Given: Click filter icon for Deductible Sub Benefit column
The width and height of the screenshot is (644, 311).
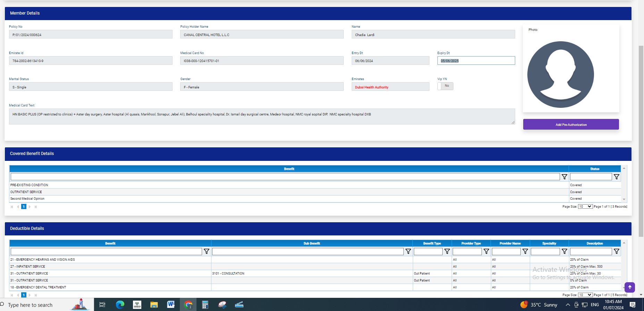Looking at the screenshot, I should [x=408, y=251].
